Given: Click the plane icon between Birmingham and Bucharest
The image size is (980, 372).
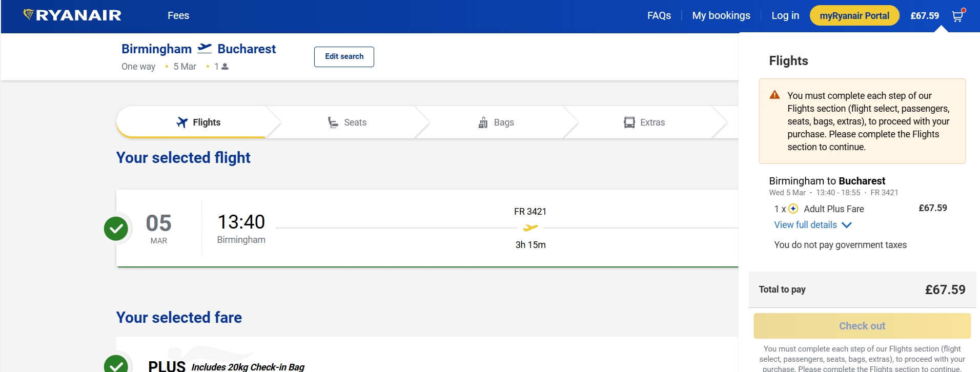Looking at the screenshot, I should point(205,48).
